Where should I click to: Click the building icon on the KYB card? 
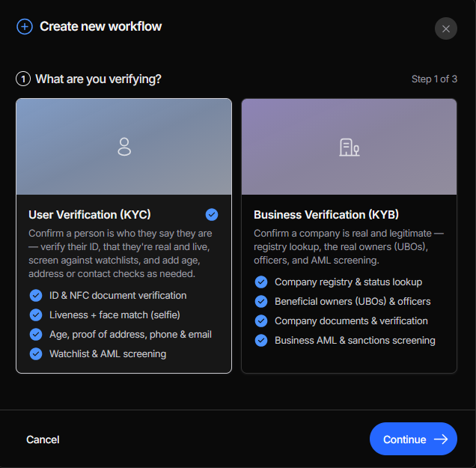coord(349,148)
